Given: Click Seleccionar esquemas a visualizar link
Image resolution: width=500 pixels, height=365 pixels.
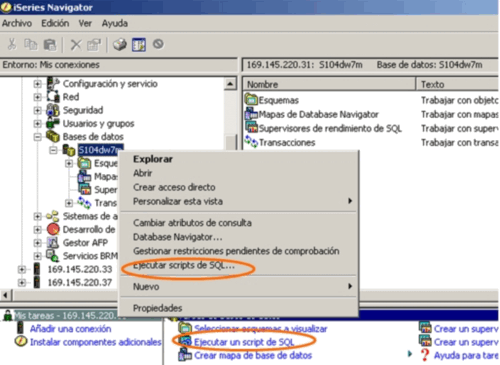Looking at the screenshot, I should pos(260,329).
